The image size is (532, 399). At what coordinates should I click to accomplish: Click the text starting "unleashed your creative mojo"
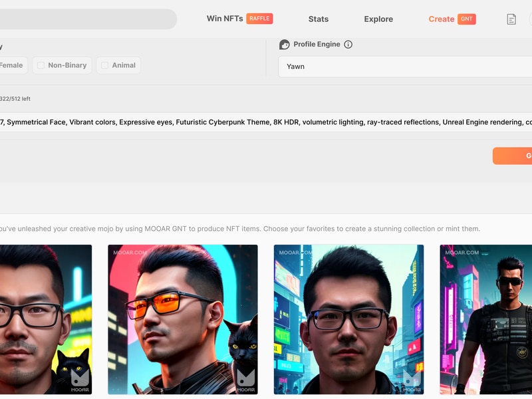pos(239,229)
